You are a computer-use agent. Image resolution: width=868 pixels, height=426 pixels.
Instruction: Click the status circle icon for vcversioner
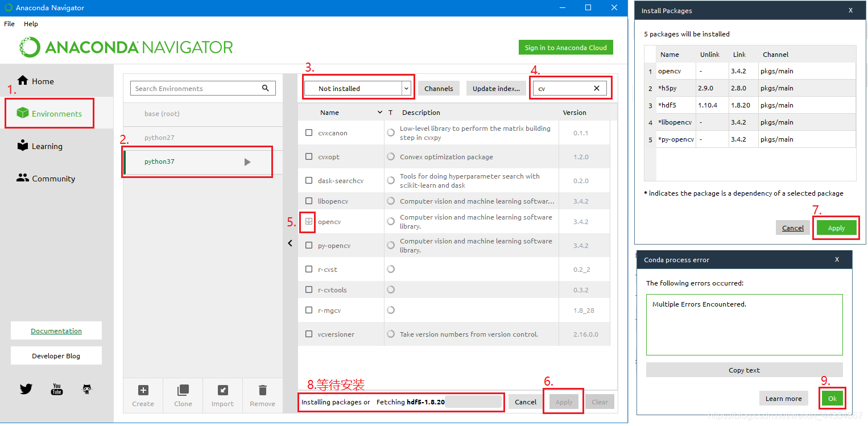pyautogui.click(x=391, y=334)
